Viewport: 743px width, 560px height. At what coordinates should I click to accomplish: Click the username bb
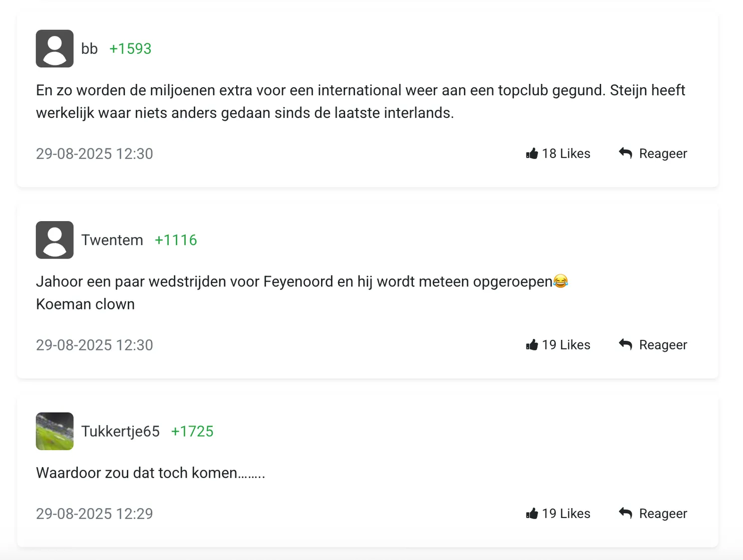90,48
